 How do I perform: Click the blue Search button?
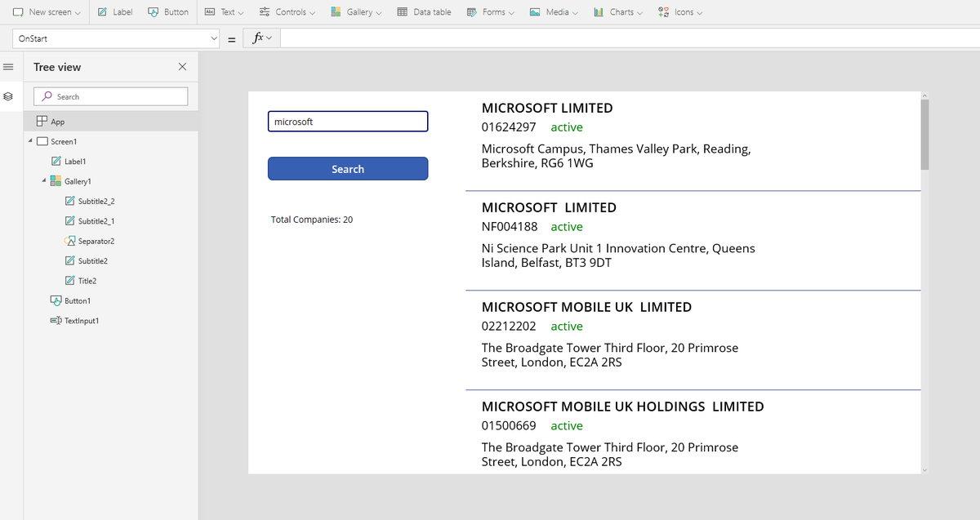(348, 169)
